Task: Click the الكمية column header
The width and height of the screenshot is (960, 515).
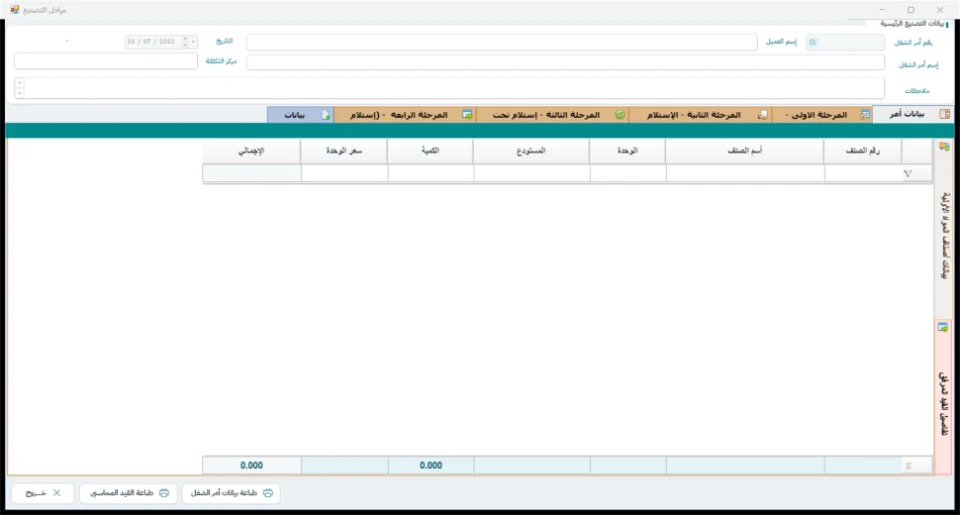Action: click(430, 151)
